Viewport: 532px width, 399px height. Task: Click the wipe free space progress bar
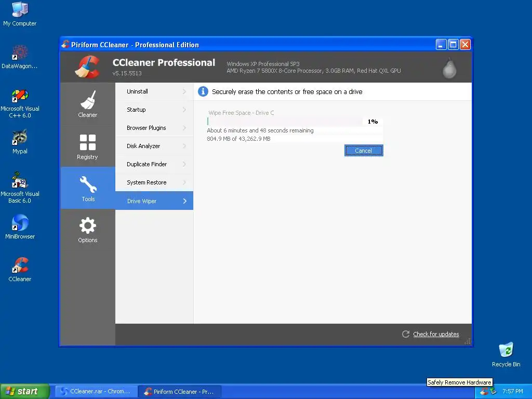(x=285, y=122)
